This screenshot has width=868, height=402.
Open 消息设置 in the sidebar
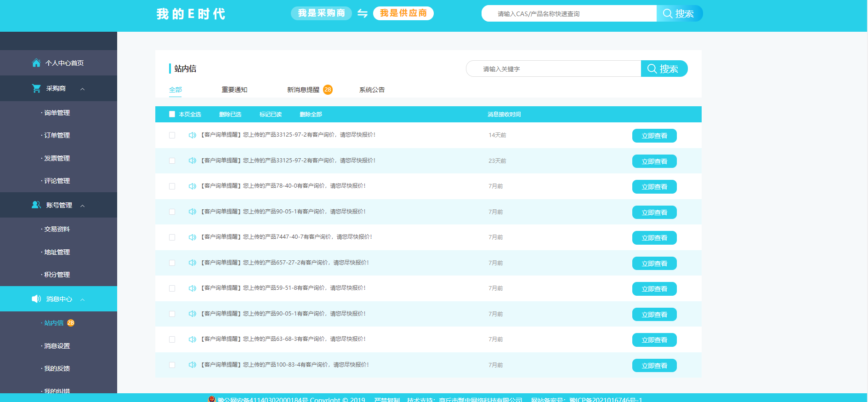point(57,346)
